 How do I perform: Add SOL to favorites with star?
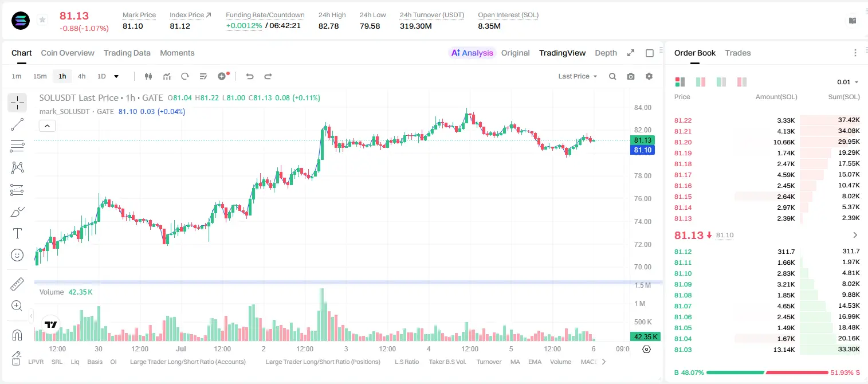42,20
